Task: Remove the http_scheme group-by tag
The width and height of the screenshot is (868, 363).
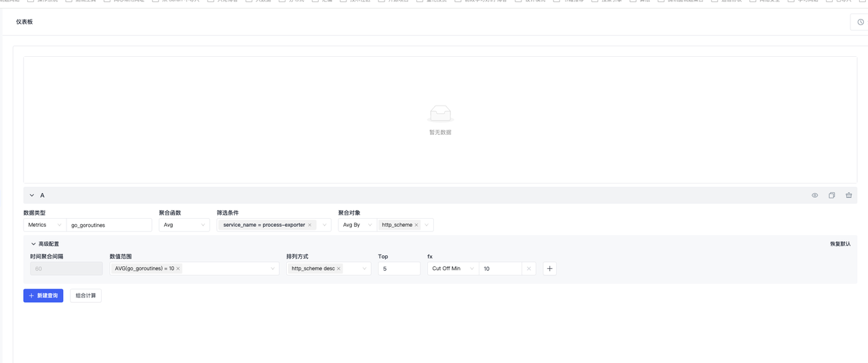Action: 416,225
